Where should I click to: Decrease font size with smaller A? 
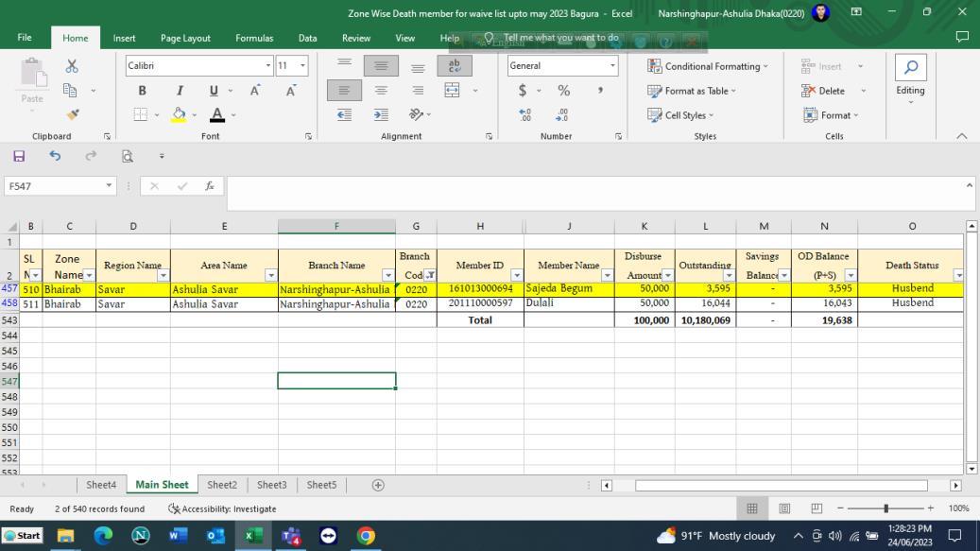291,91
